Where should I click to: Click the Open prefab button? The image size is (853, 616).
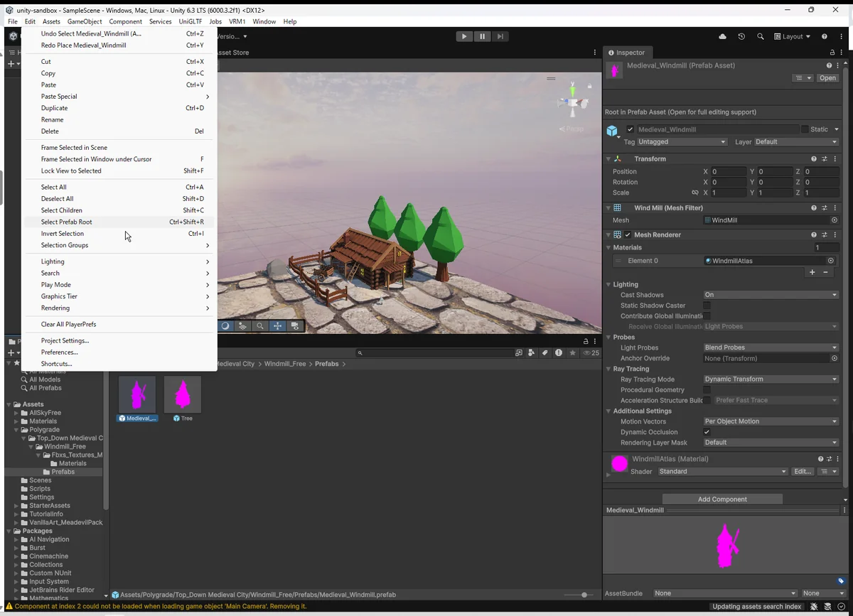tap(827, 78)
